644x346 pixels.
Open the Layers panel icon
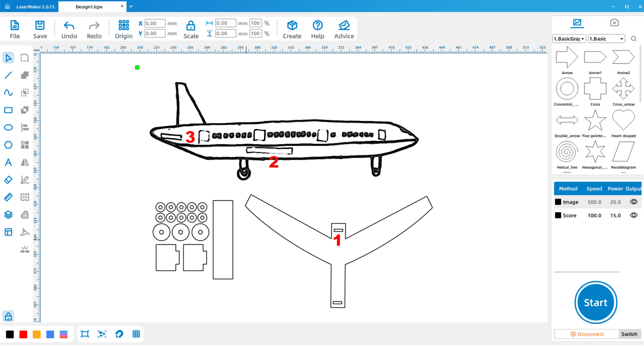point(8,214)
